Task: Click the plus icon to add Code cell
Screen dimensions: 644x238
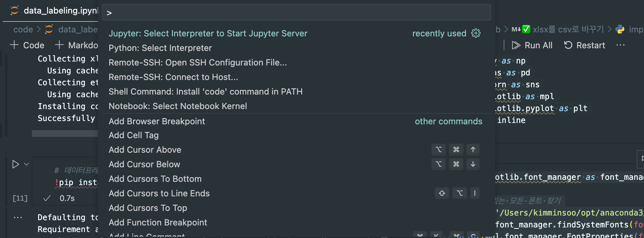Action: [14, 45]
